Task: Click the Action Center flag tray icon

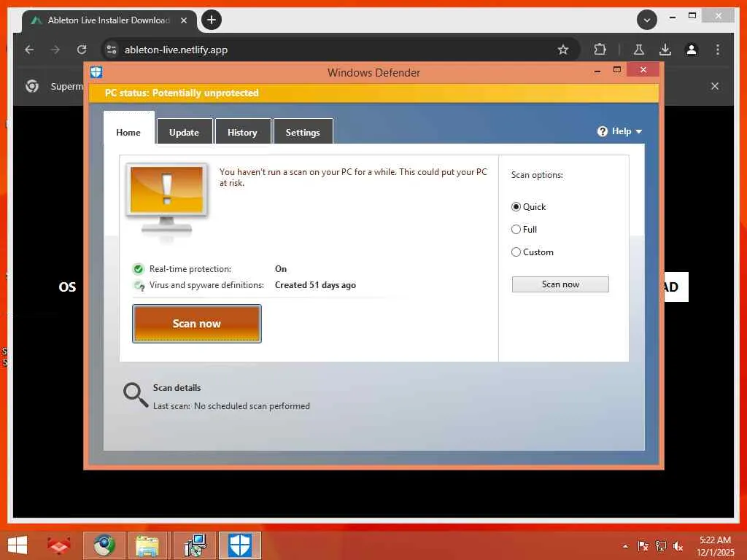Action: point(643,546)
